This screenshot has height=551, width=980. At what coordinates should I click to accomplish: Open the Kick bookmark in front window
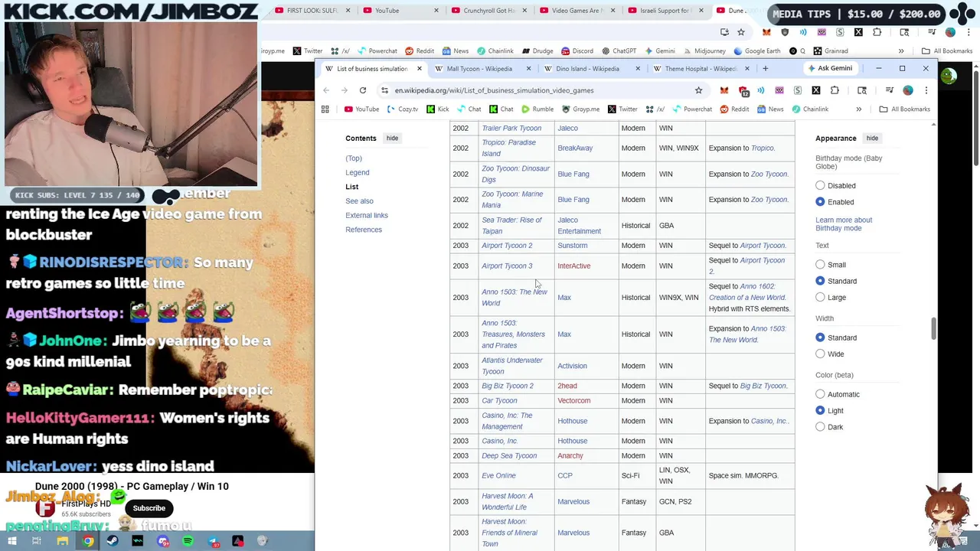click(437, 109)
